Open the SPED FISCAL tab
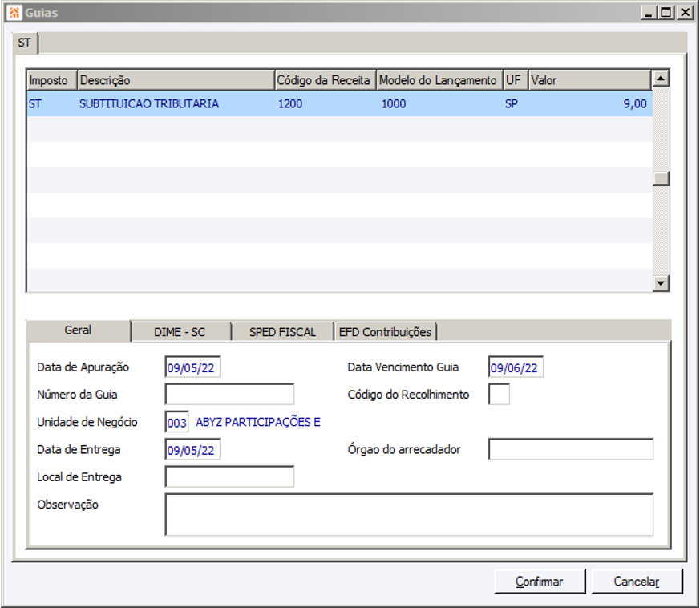Viewport: 700px width, 608px height. tap(282, 332)
